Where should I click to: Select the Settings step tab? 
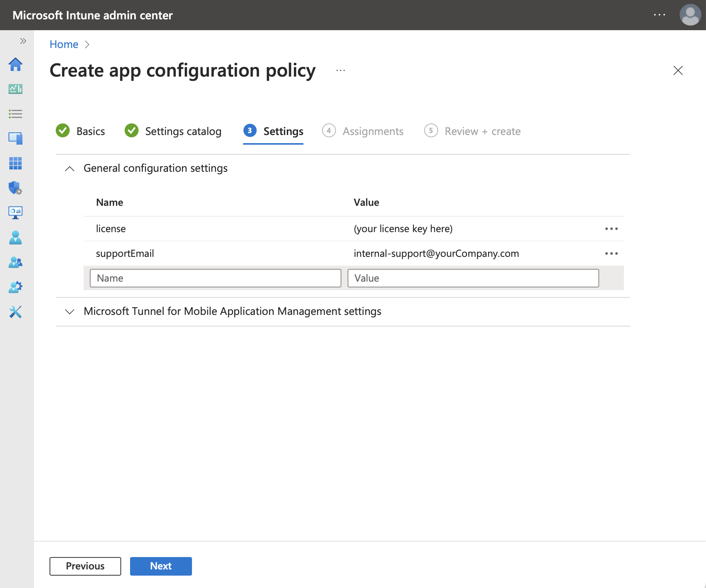[273, 132]
